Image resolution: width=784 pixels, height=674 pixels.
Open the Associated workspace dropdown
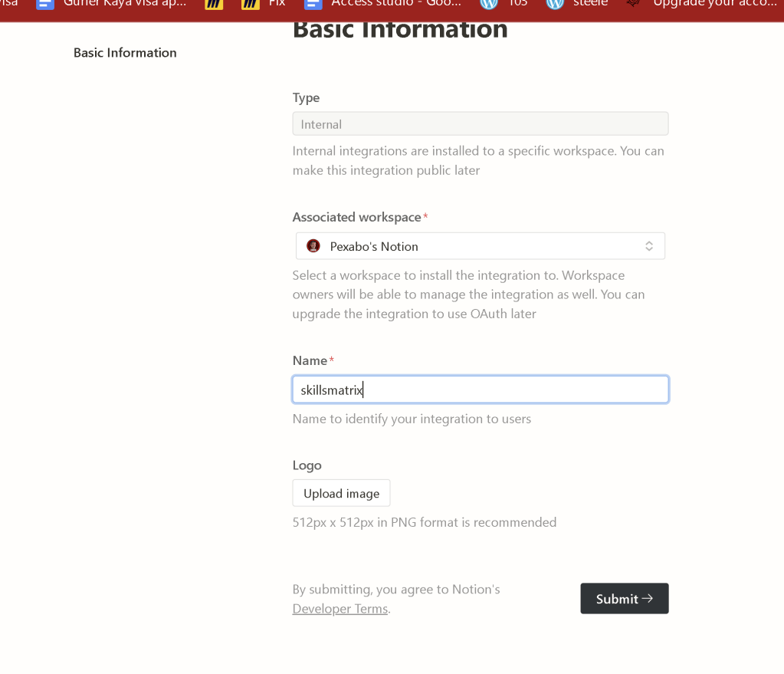tap(480, 246)
